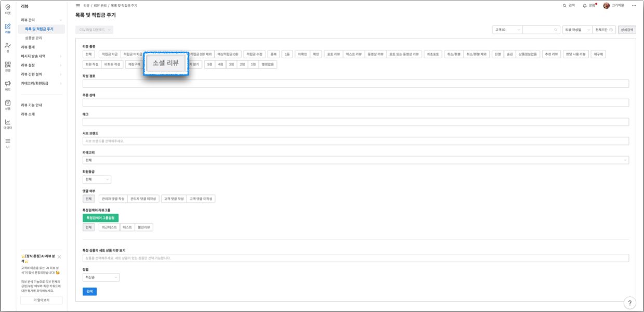Collapse the 리뷰 관리 sidebar group
Viewport: 644px width, 312px height.
41,20
